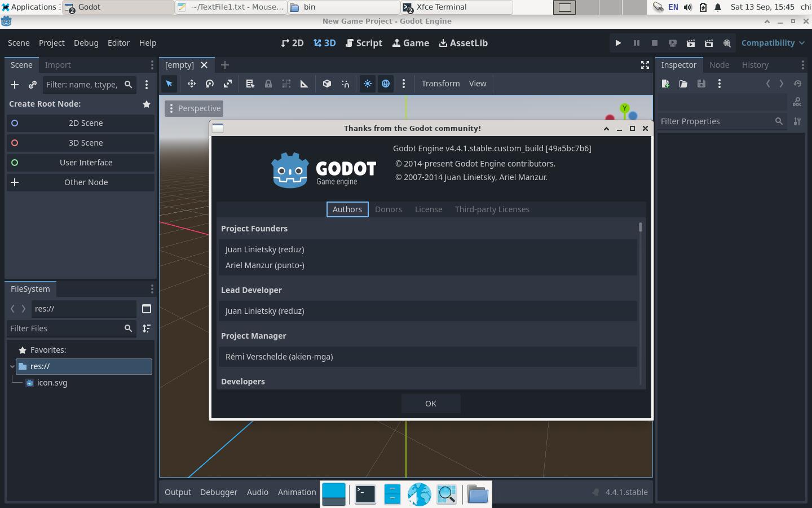Load an existing resource in Inspector
The width and height of the screenshot is (812, 508).
pyautogui.click(x=683, y=84)
